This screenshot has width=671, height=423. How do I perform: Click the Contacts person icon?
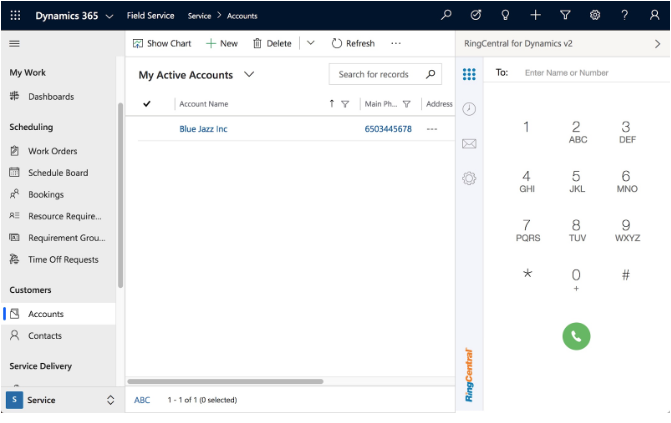[x=15, y=335]
